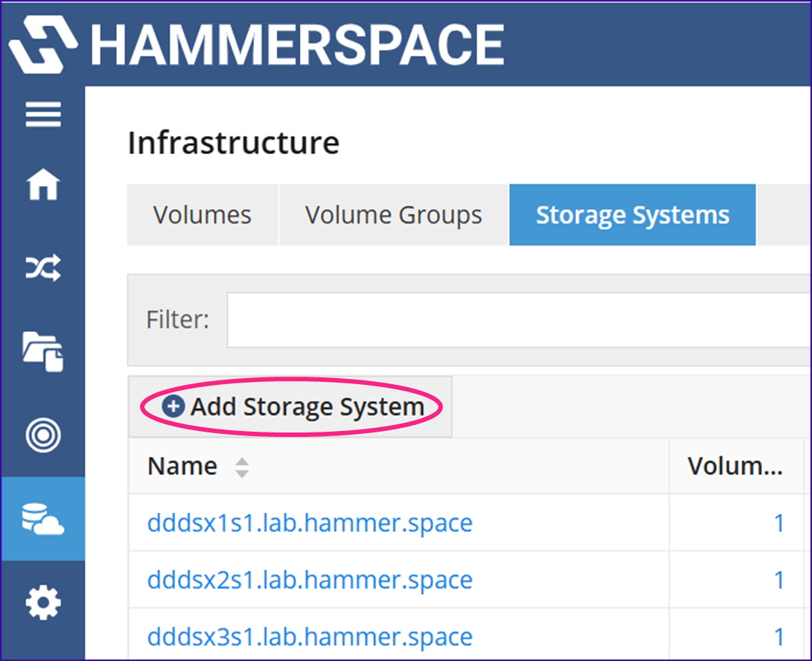This screenshot has height=661, width=812.
Task: Open dddsx1s1.lab.hammer.space storage system
Action: (310, 523)
